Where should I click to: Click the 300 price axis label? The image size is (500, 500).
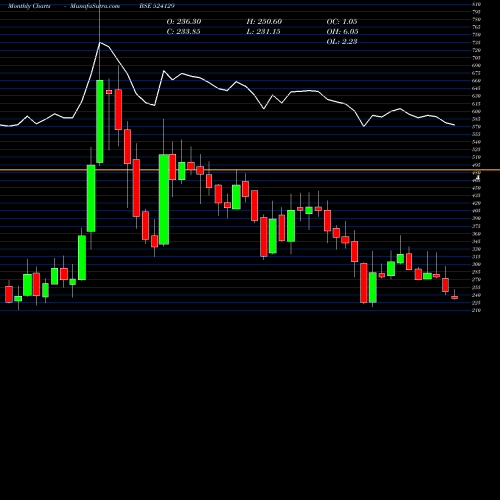tap(476, 264)
